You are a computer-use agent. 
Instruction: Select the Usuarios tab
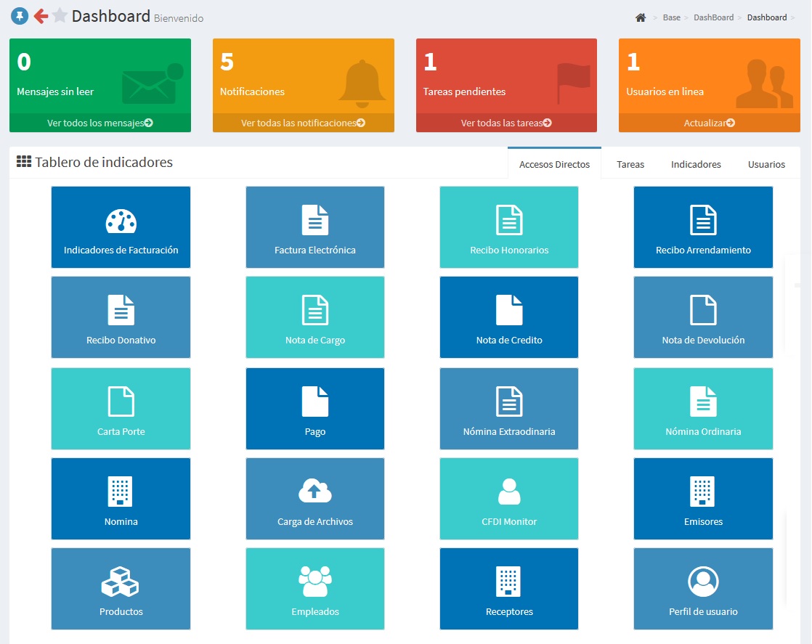(x=766, y=164)
